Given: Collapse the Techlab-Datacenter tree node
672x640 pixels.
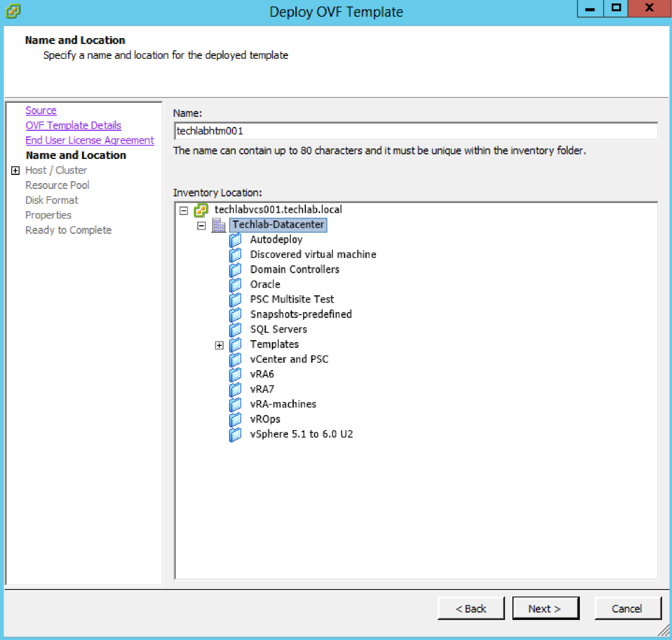Looking at the screenshot, I should click(202, 226).
